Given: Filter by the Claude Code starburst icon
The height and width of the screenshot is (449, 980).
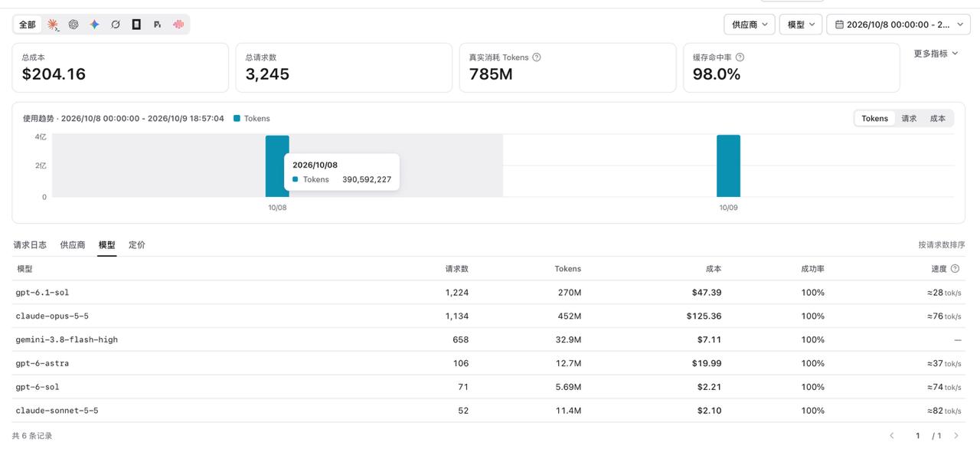Looking at the screenshot, I should coord(53,25).
